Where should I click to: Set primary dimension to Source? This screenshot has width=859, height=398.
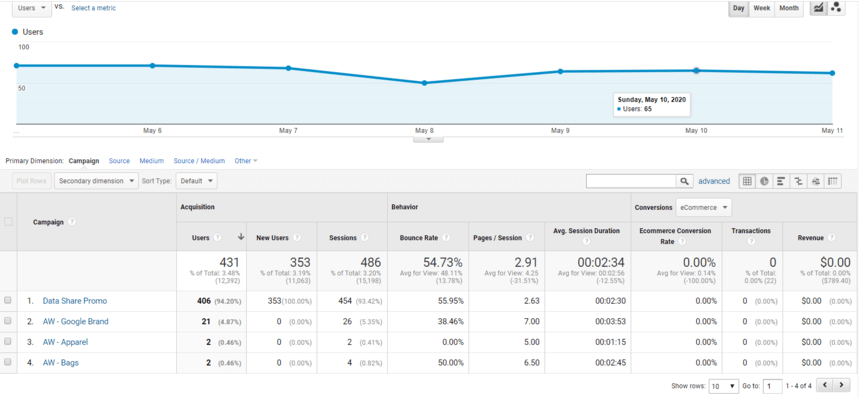(x=119, y=161)
